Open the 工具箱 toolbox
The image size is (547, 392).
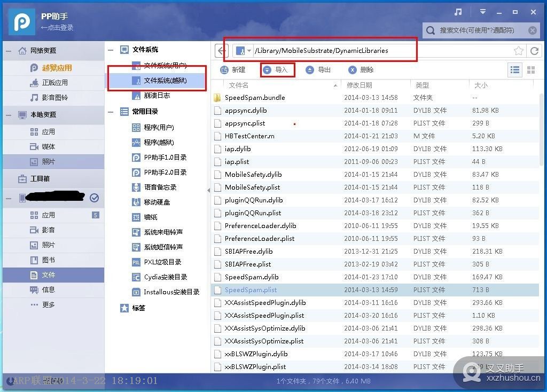53,179
